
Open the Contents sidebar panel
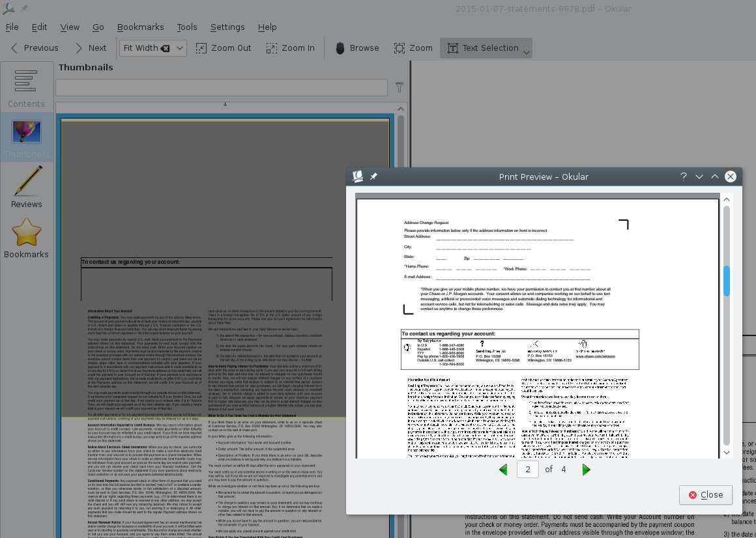[x=27, y=88]
